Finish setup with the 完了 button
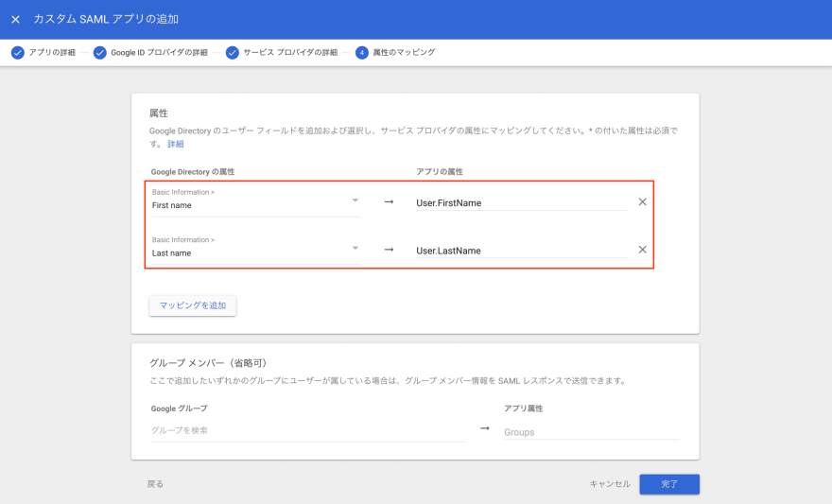Viewport: 832px width, 504px height. click(x=669, y=484)
